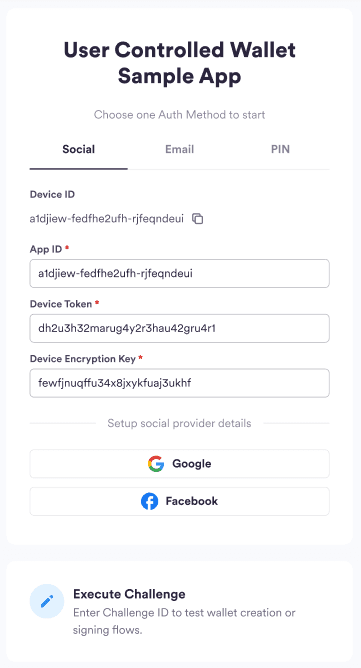
Task: Click the Execute Challenge description text
Action: [184, 622]
